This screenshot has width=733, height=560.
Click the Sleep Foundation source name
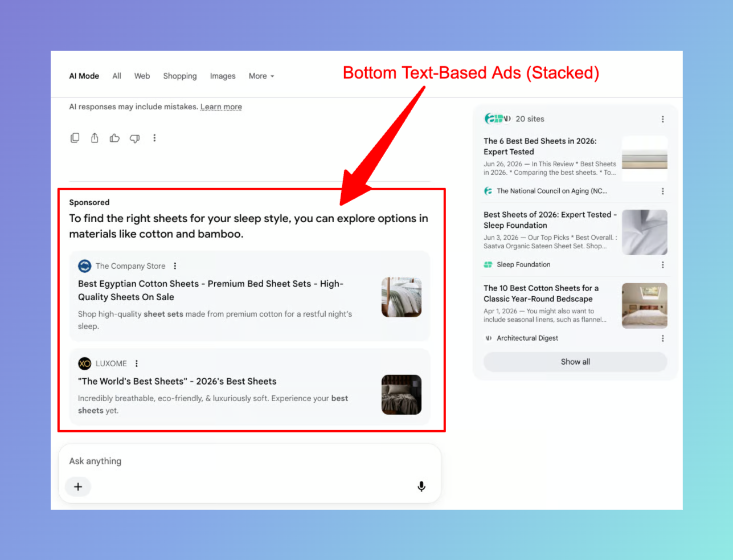click(x=523, y=264)
